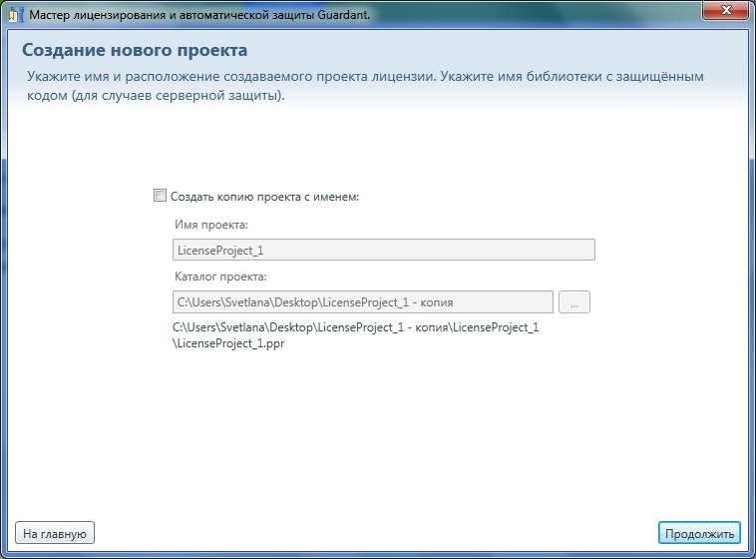The width and height of the screenshot is (756, 559).
Task: Click the blank area above the checkbox
Action: click(379, 150)
